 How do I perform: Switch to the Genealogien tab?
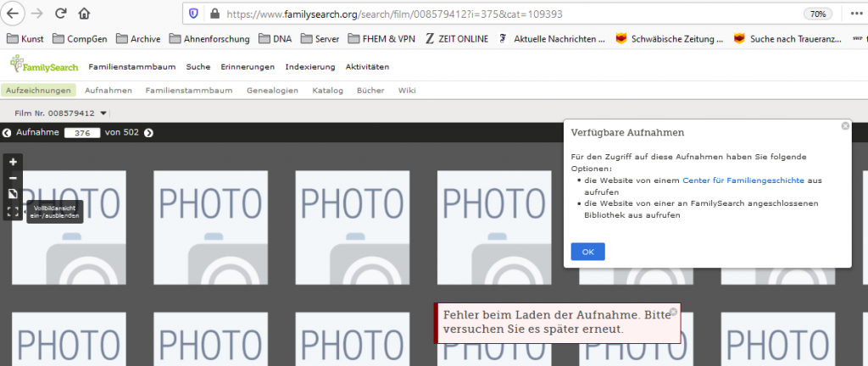click(272, 91)
